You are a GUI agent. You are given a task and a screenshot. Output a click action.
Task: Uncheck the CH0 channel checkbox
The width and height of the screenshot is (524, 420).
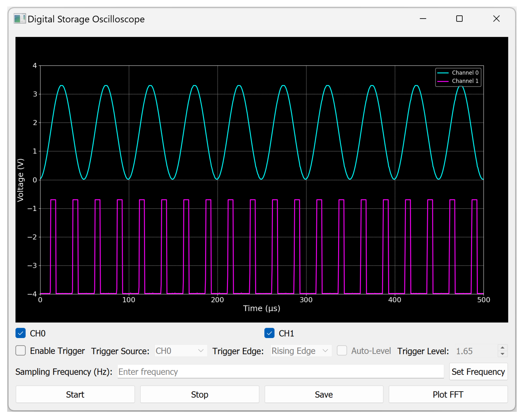[21, 333]
